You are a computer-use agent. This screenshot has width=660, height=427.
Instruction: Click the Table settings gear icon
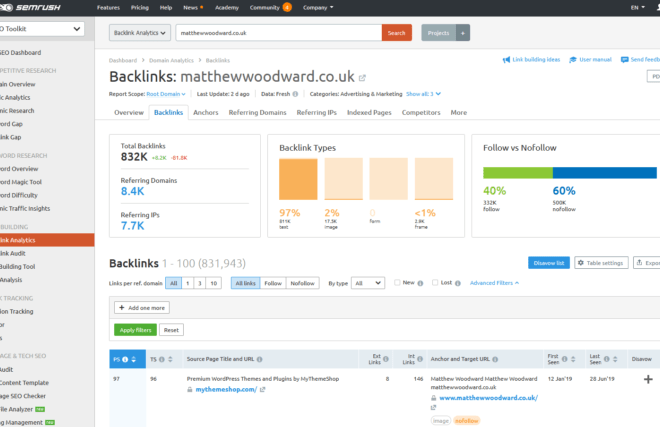pos(581,263)
